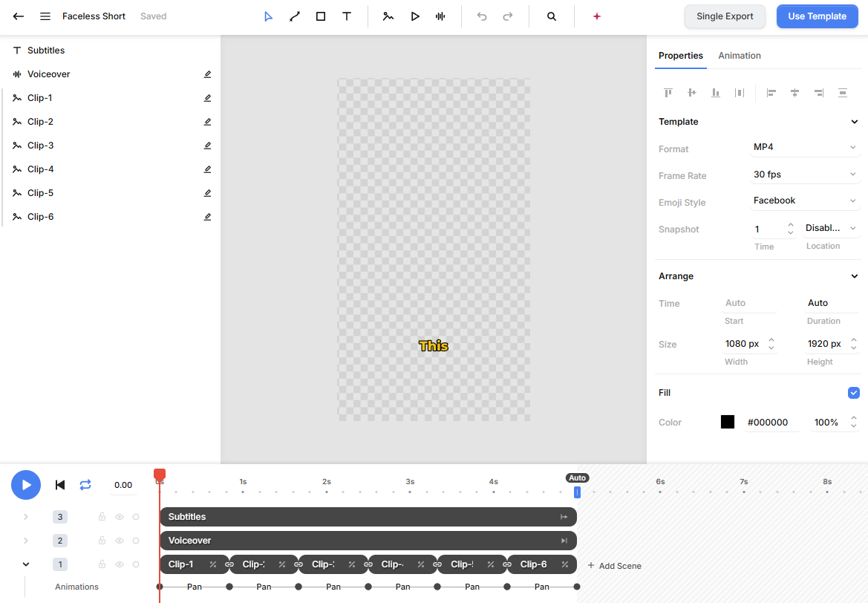
Task: Toggle the solo circle on track 1
Action: [136, 564]
